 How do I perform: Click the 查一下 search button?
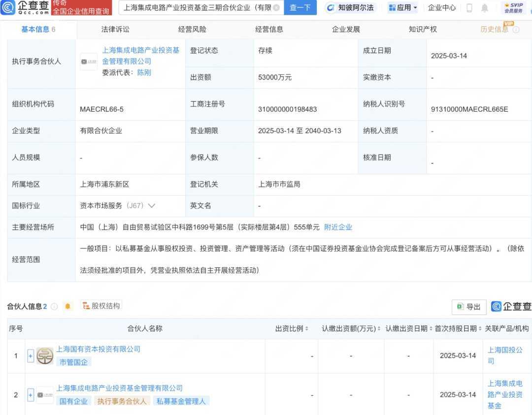(x=300, y=8)
